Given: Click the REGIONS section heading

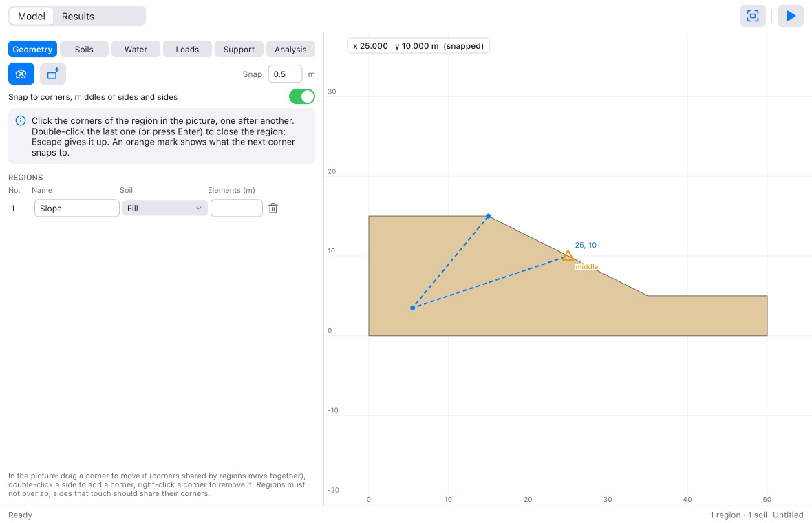Looking at the screenshot, I should click(x=25, y=177).
